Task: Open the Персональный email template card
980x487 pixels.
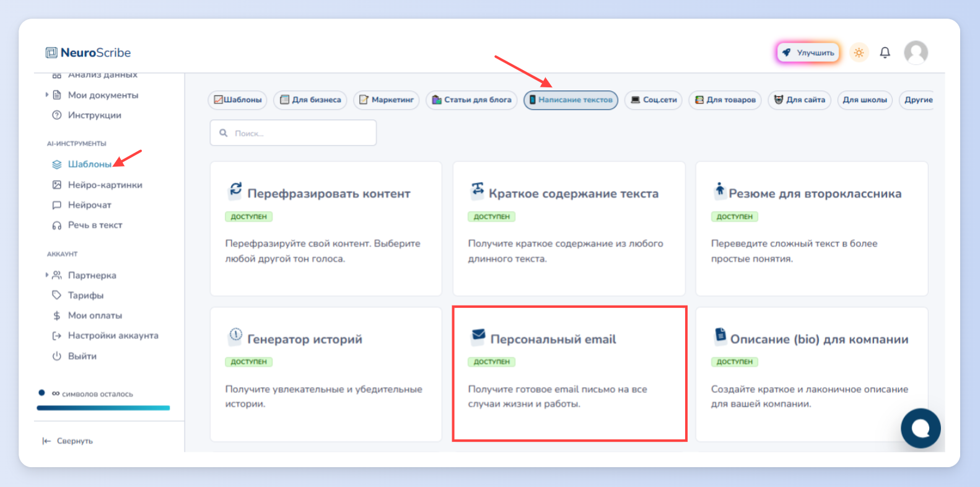Action: [x=569, y=374]
